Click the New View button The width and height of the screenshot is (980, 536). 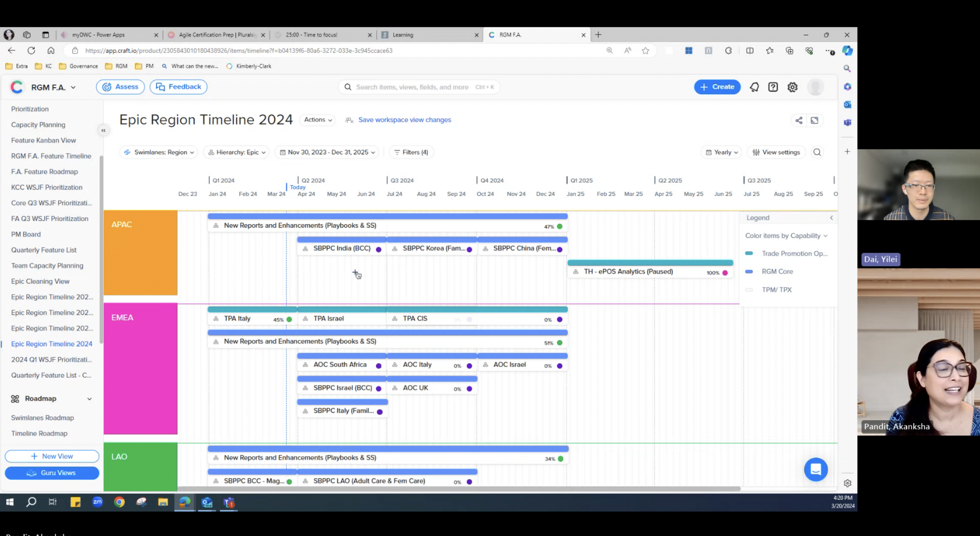coord(52,456)
